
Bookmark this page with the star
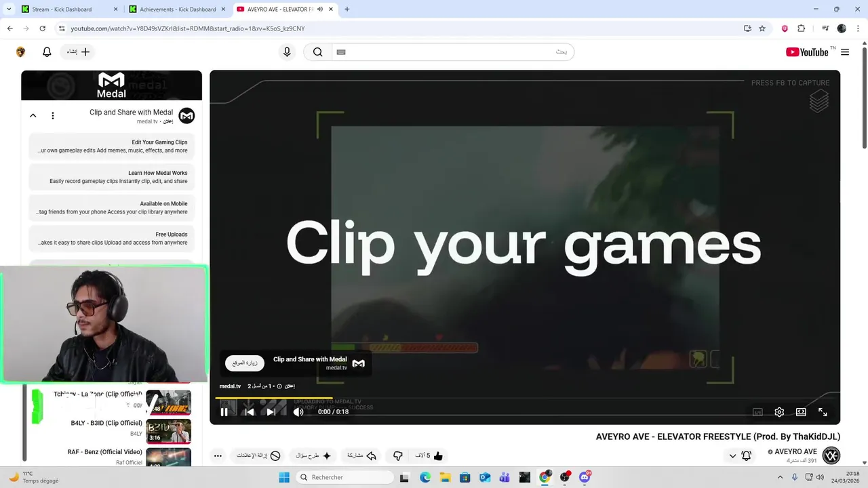click(x=762, y=28)
